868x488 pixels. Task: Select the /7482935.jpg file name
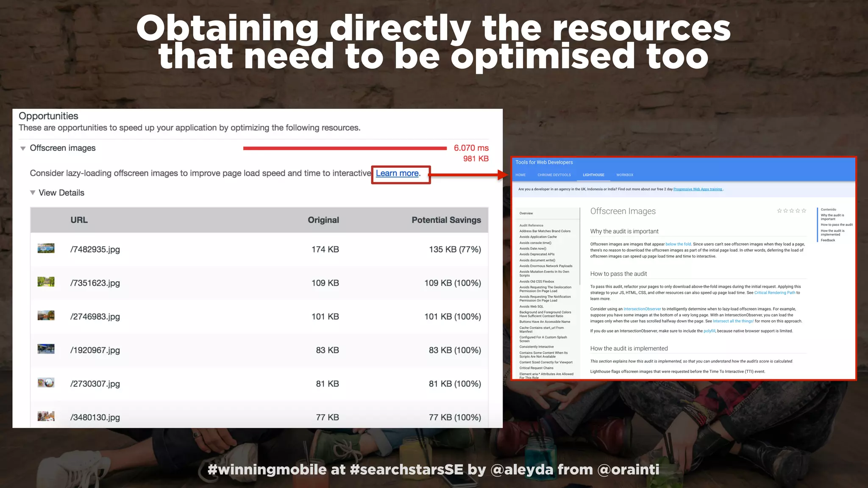pyautogui.click(x=95, y=250)
